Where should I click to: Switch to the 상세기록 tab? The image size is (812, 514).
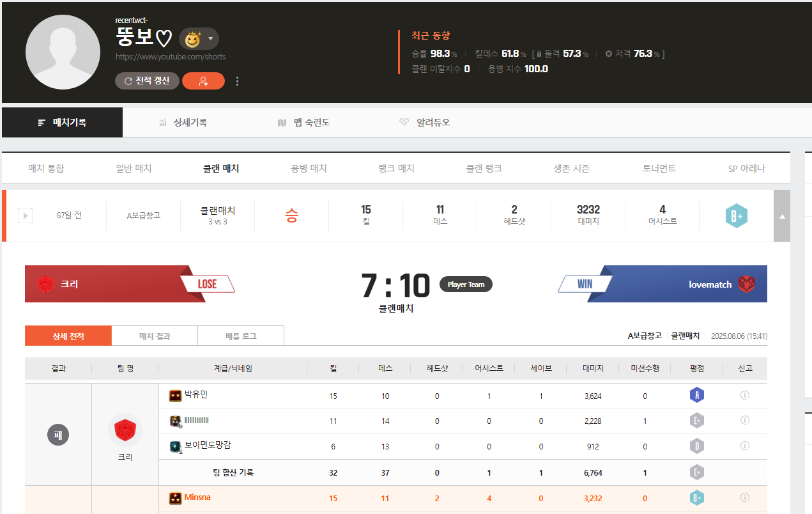(183, 122)
